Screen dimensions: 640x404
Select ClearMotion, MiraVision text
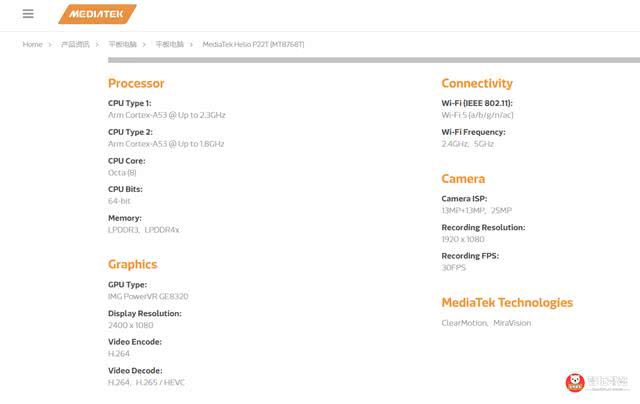tap(486, 323)
